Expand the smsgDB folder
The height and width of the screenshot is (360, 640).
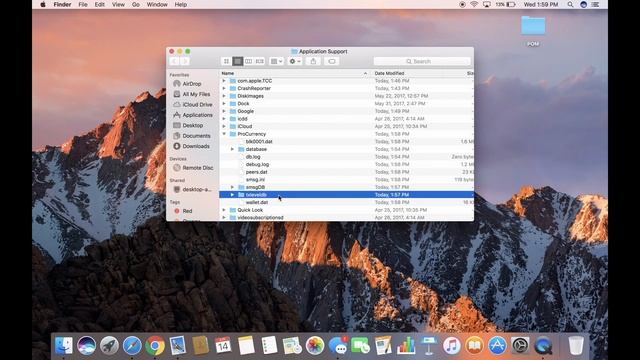pyautogui.click(x=232, y=187)
